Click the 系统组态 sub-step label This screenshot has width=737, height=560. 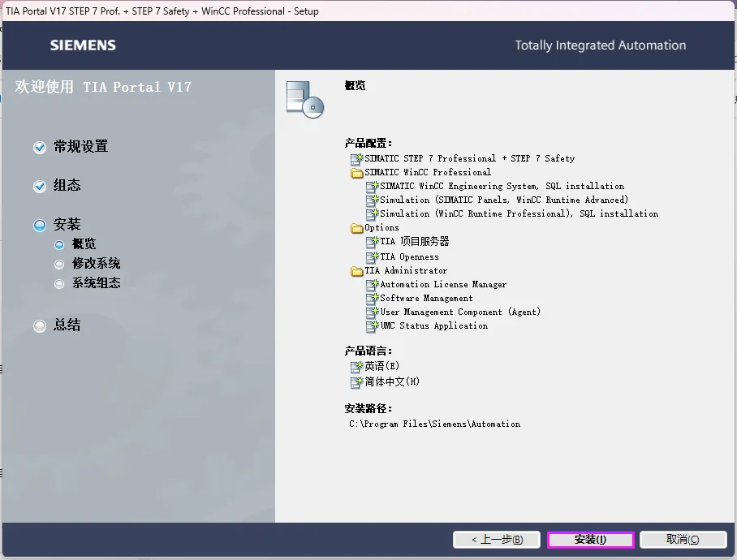pos(97,282)
